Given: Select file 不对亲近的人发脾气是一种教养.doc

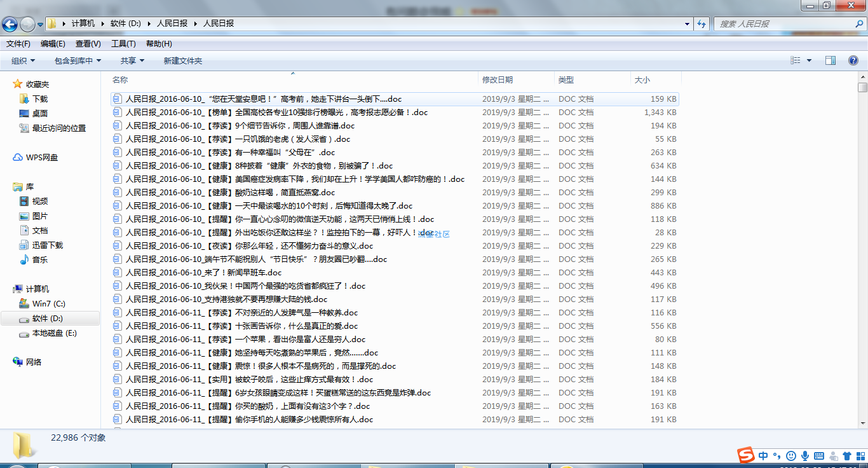Looking at the screenshot, I should (241, 312).
